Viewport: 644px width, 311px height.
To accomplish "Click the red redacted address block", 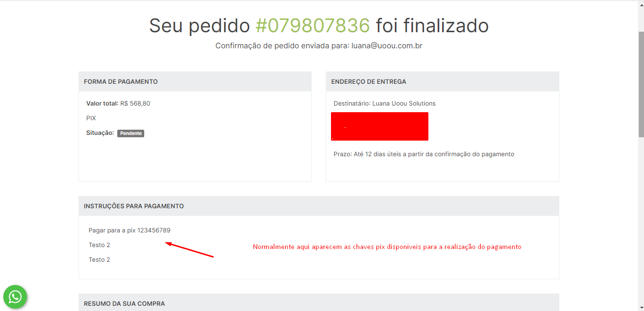I will tap(380, 126).
